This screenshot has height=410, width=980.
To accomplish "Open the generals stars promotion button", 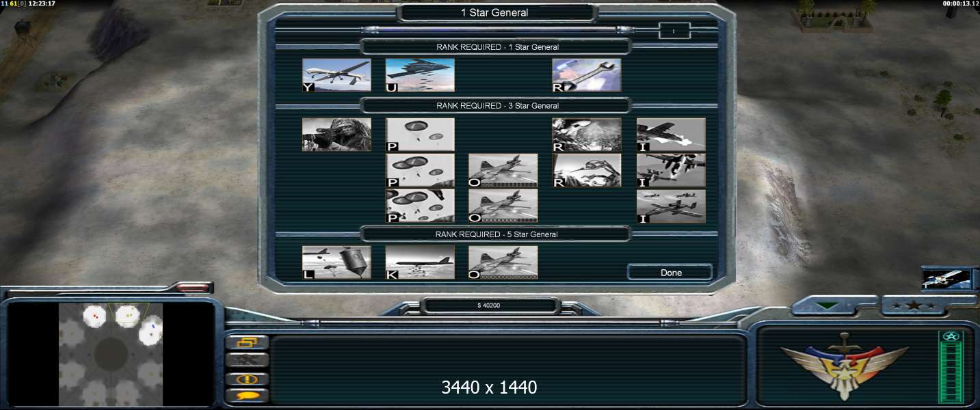I will [x=913, y=306].
